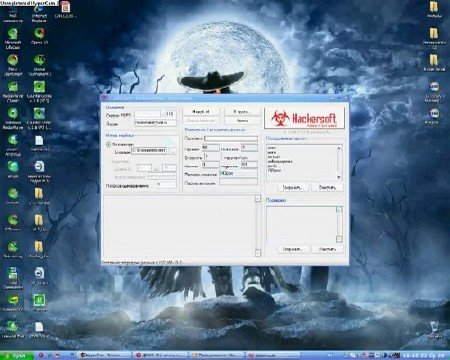The width and height of the screenshot is (450, 360).
Task: Click Очистить under the lower right list box
Action: (327, 249)
